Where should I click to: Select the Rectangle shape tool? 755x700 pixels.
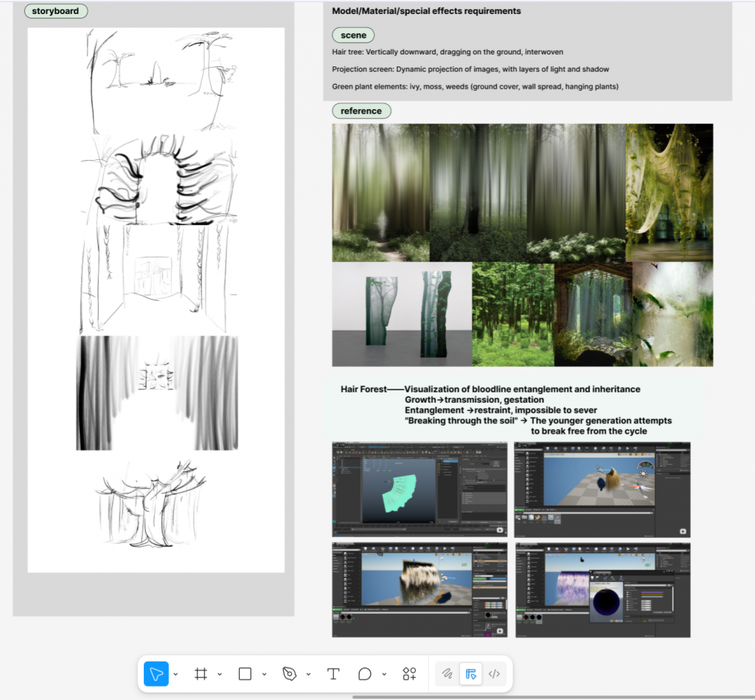245,673
